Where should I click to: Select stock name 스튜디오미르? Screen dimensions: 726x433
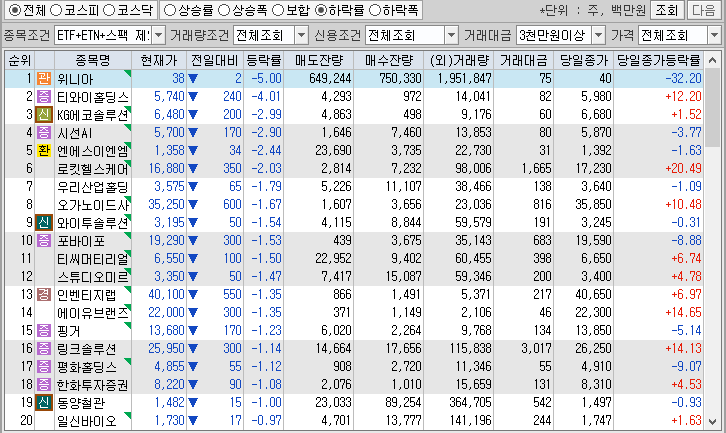point(93,277)
